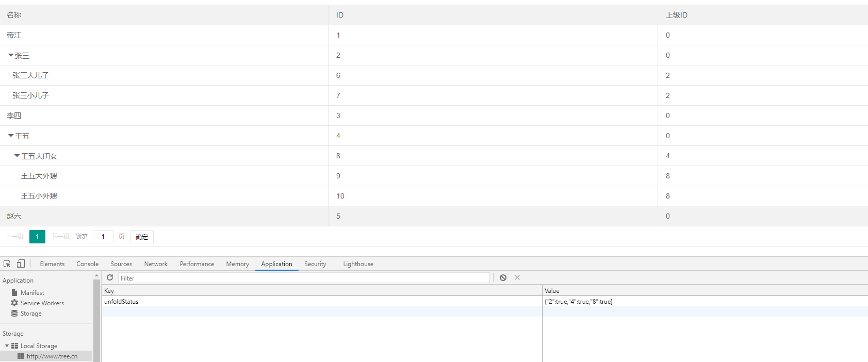The width and height of the screenshot is (868, 362).
Task: Click the sidebar vertical scrollbar
Action: (96, 320)
